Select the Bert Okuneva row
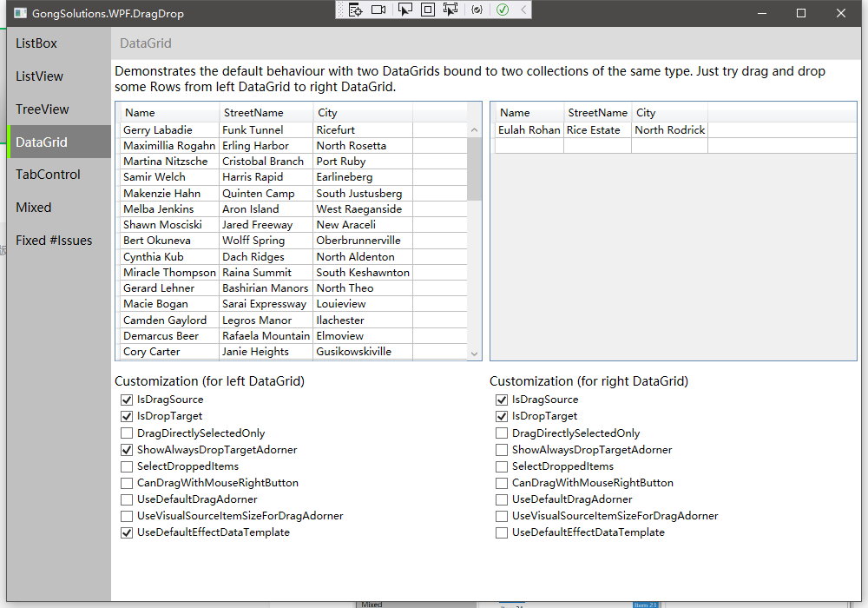Screen dimensions: 868x608 coord(293,241)
